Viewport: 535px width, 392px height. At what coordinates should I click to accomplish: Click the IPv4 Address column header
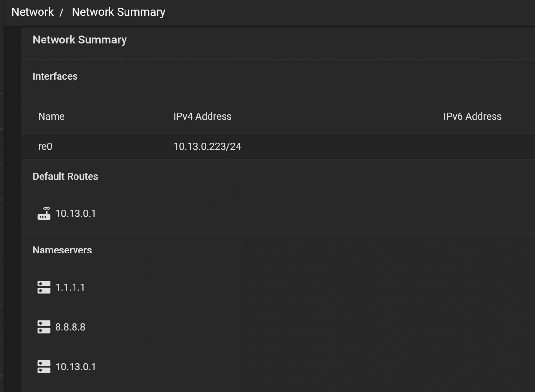(x=202, y=116)
